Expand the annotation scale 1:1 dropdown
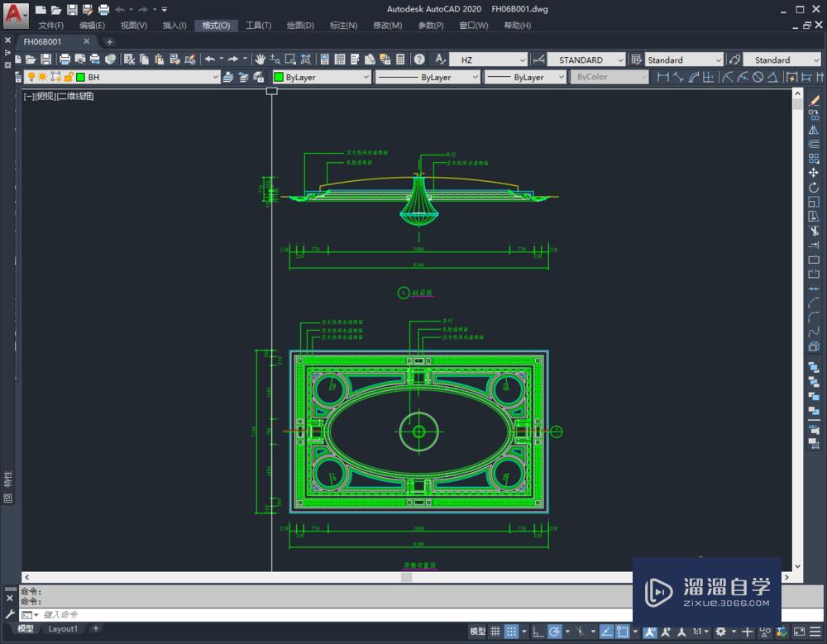Screen dimensions: 827x644 (x=705, y=631)
